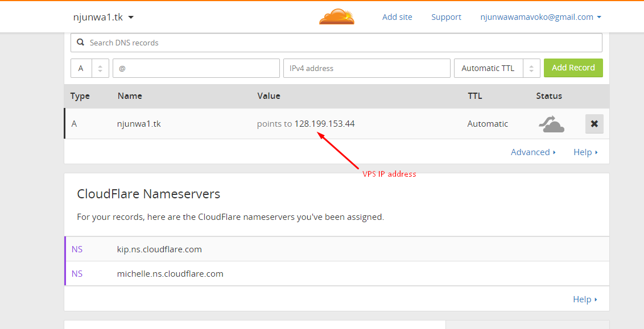Open the Add site link

(397, 17)
